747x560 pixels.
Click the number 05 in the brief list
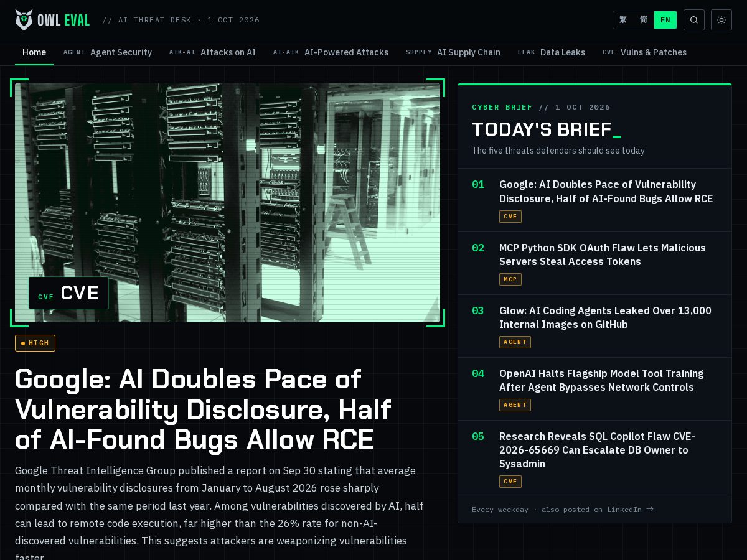point(478,436)
